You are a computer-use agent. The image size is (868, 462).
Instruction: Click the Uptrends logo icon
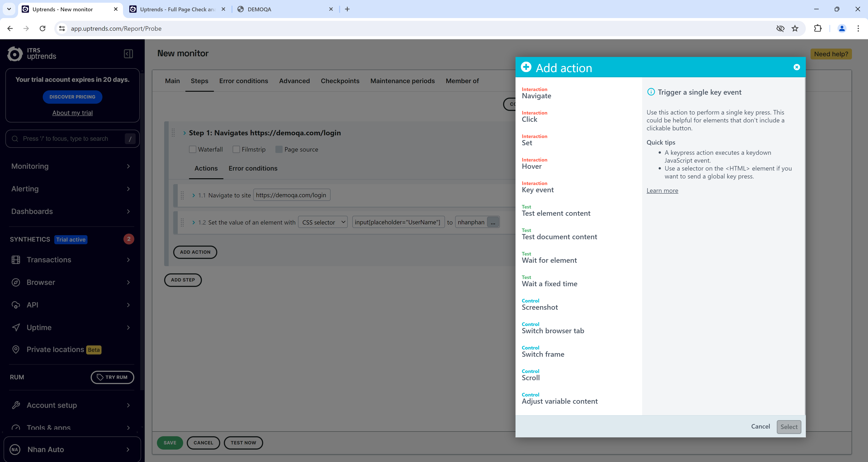point(15,54)
